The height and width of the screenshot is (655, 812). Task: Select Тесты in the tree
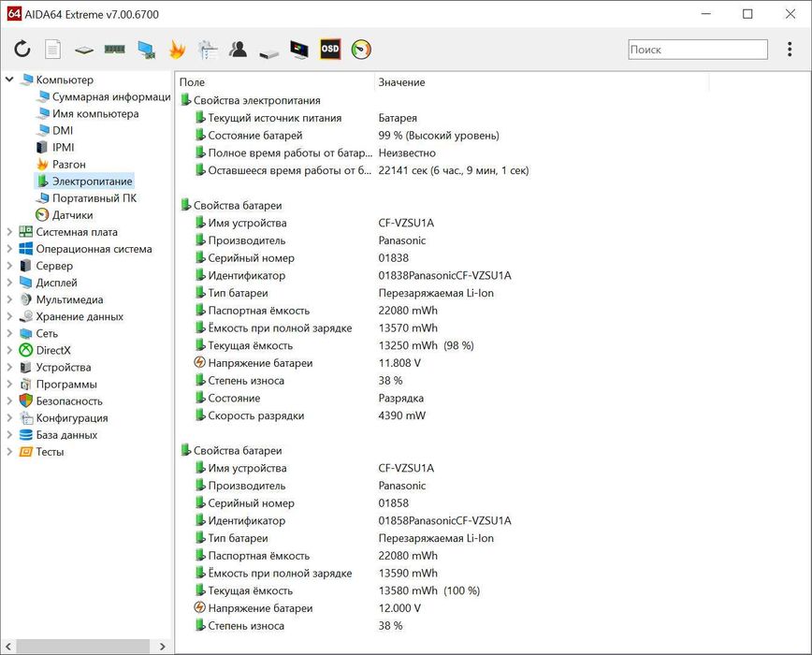pyautogui.click(x=41, y=452)
